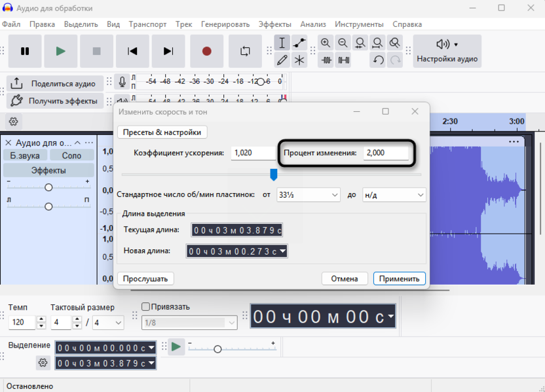Click the Record button
The image size is (545, 392).
click(x=207, y=51)
